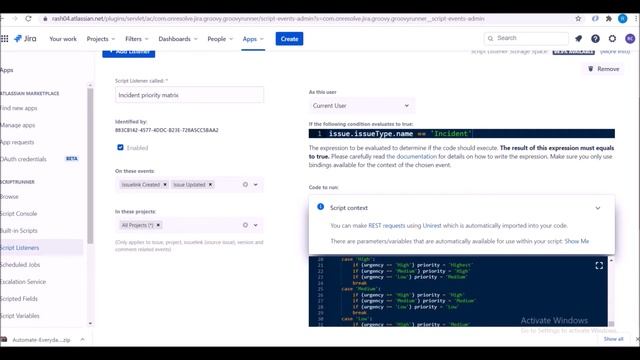Toggle the Enabled checkbox
This screenshot has height=360, width=640.
tap(120, 147)
